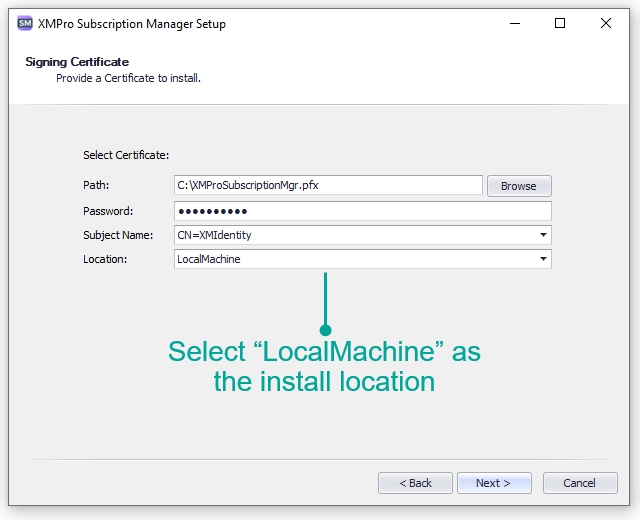640x520 pixels.
Task: Focus the certificate Path input field
Action: 328,185
